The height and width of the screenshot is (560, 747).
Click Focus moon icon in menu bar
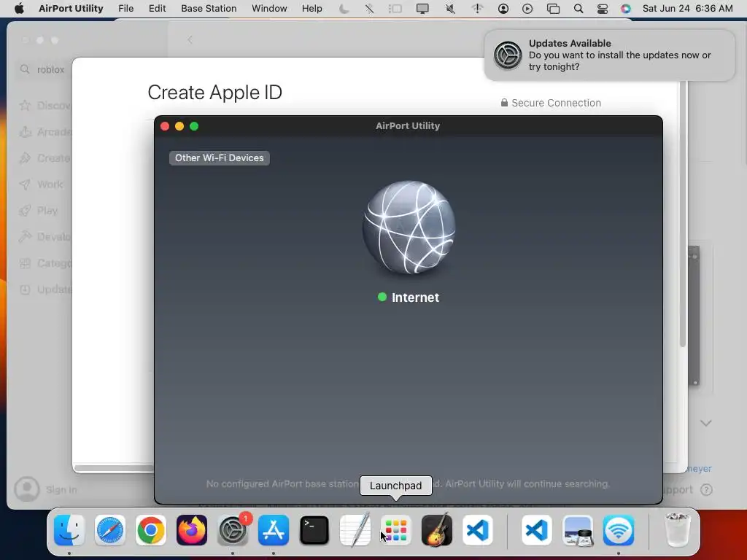click(x=344, y=9)
